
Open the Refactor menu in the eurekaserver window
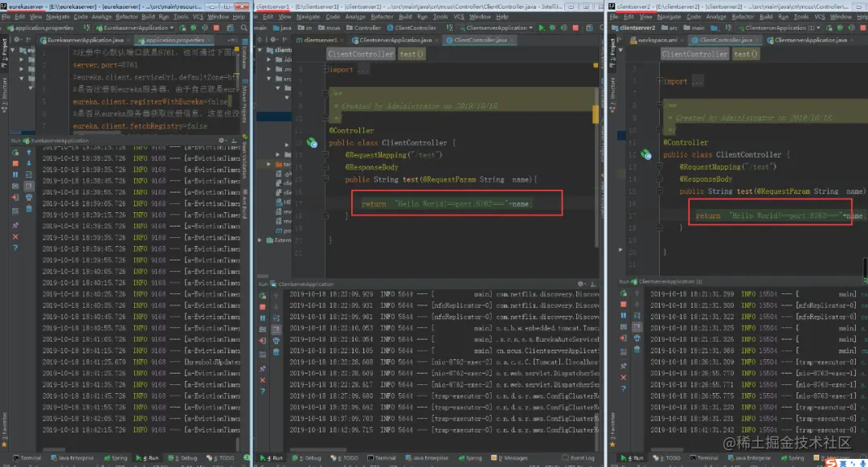pos(126,17)
